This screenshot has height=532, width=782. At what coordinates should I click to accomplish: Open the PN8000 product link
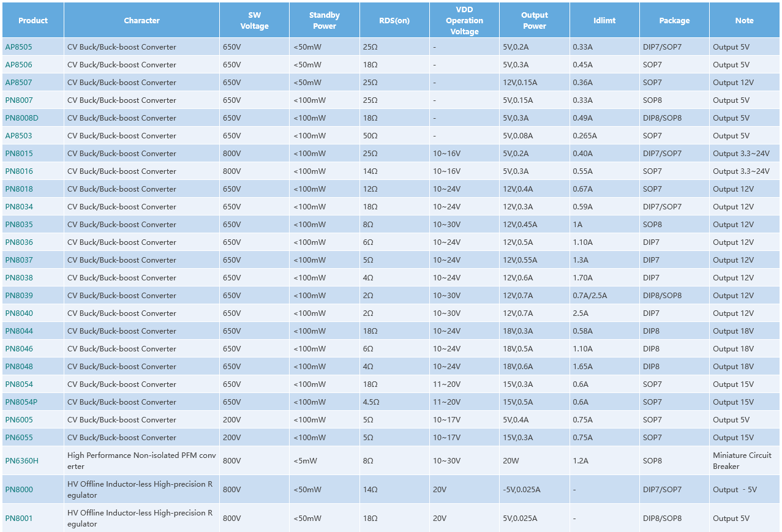pyautogui.click(x=19, y=490)
